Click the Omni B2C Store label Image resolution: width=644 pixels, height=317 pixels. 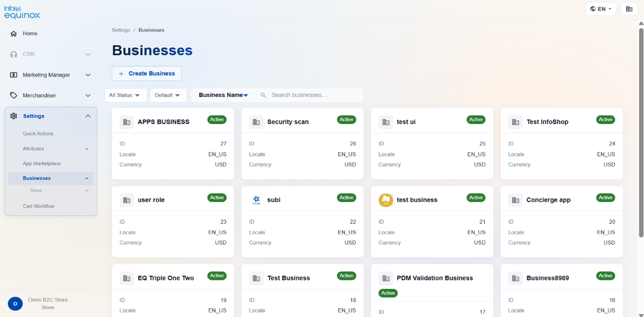[48, 300]
